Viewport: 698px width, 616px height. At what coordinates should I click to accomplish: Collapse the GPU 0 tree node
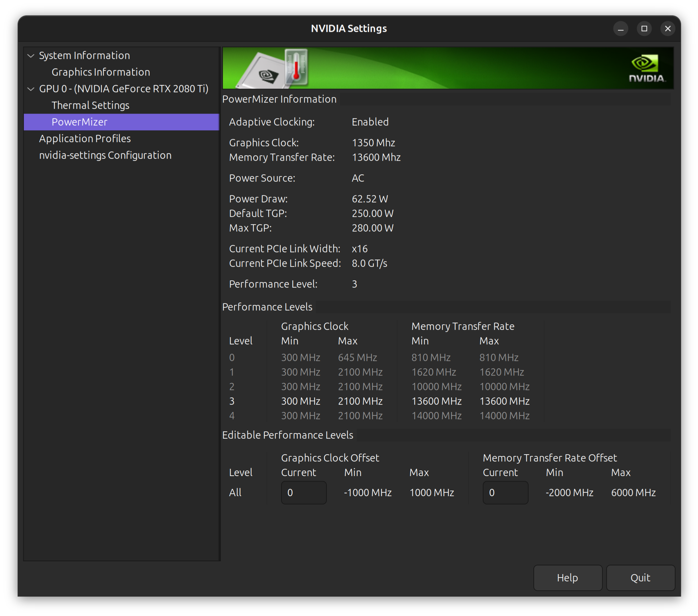point(31,89)
